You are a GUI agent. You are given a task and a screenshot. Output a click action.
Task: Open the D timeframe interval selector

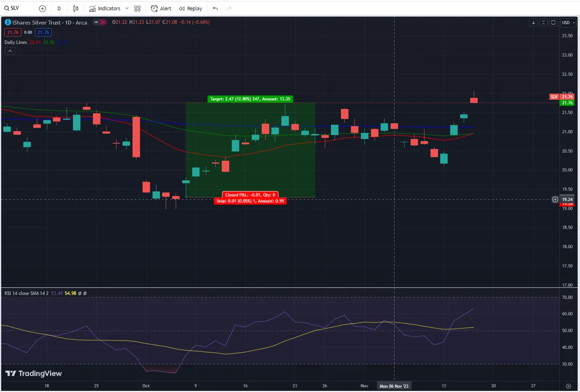point(59,8)
